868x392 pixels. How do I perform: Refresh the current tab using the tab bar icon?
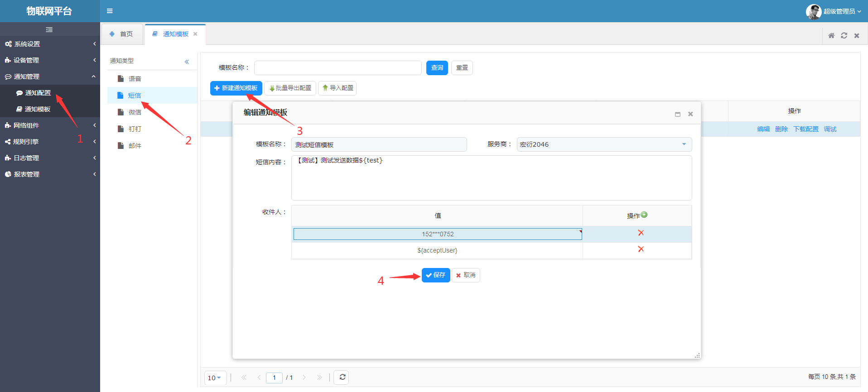tap(844, 35)
